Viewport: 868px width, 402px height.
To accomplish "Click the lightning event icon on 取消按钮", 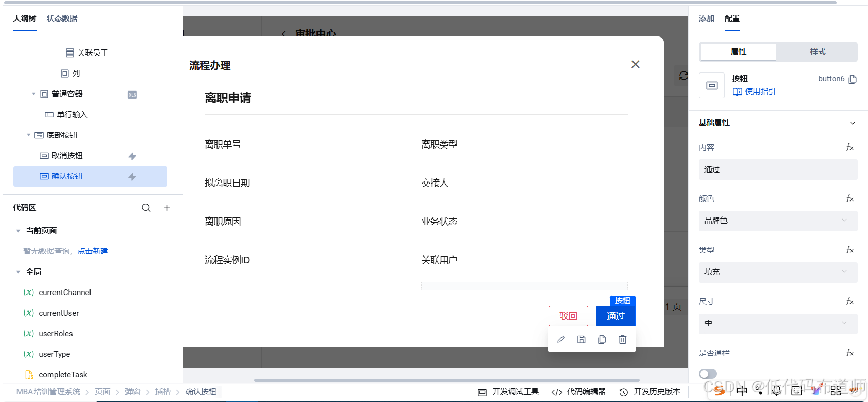I will pyautogui.click(x=132, y=156).
